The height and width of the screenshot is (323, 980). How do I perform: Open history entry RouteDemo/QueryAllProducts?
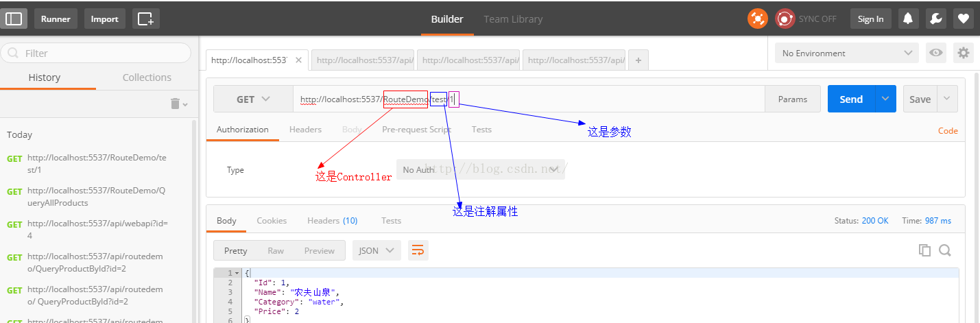pyautogui.click(x=96, y=197)
